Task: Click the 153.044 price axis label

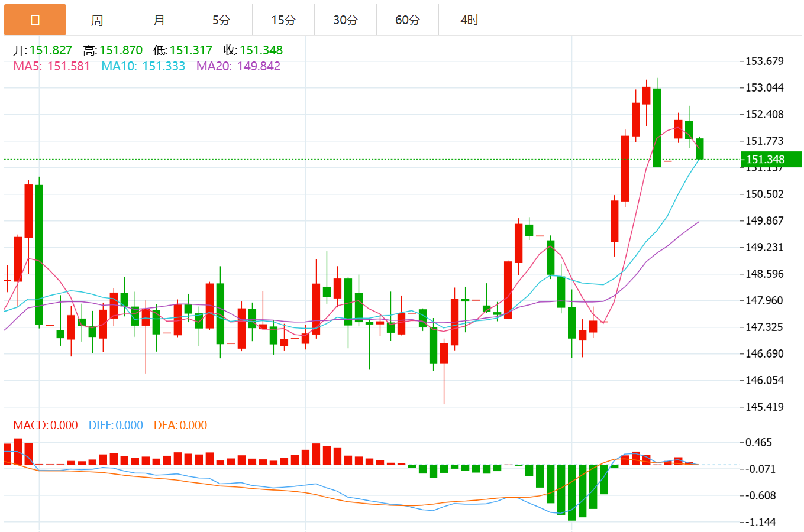Action: click(x=764, y=87)
